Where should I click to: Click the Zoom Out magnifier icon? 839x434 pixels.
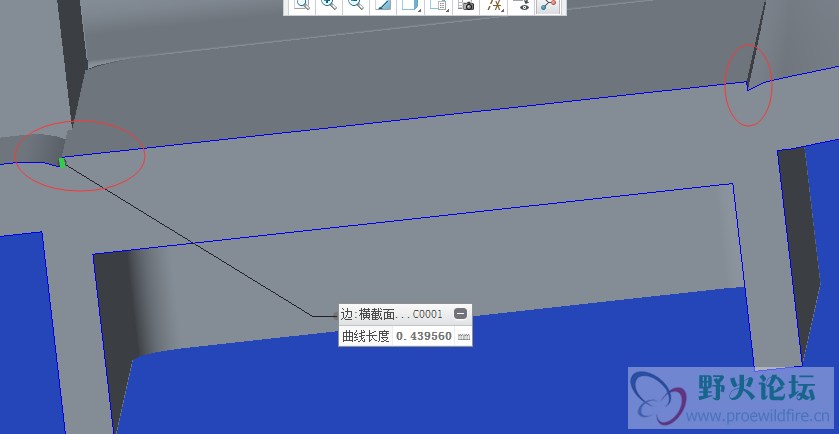click(x=356, y=5)
